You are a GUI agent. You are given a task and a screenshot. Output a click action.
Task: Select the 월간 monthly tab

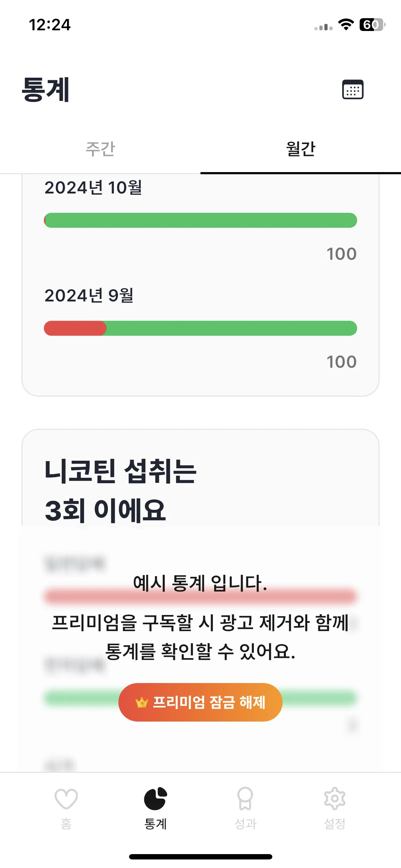(x=300, y=149)
